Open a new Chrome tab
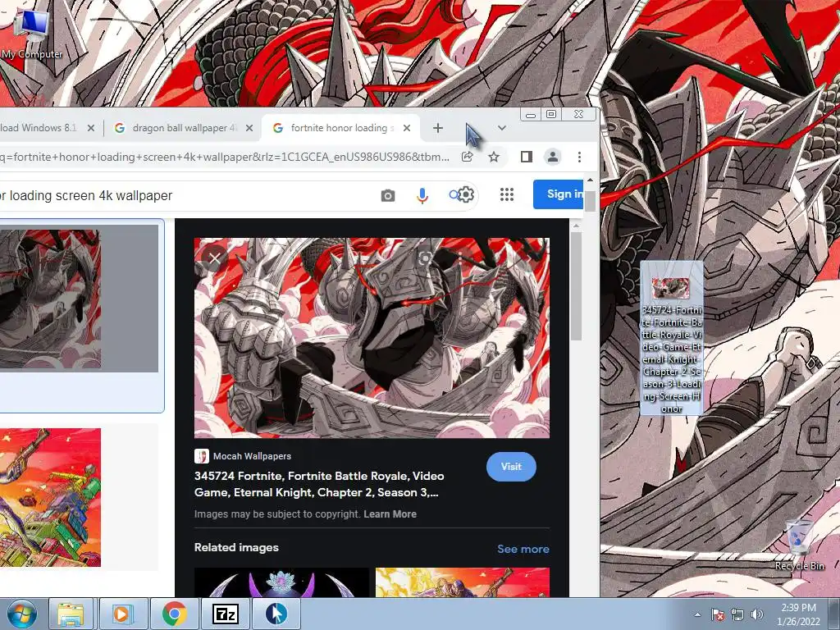Viewport: 840px width, 630px height. click(438, 128)
